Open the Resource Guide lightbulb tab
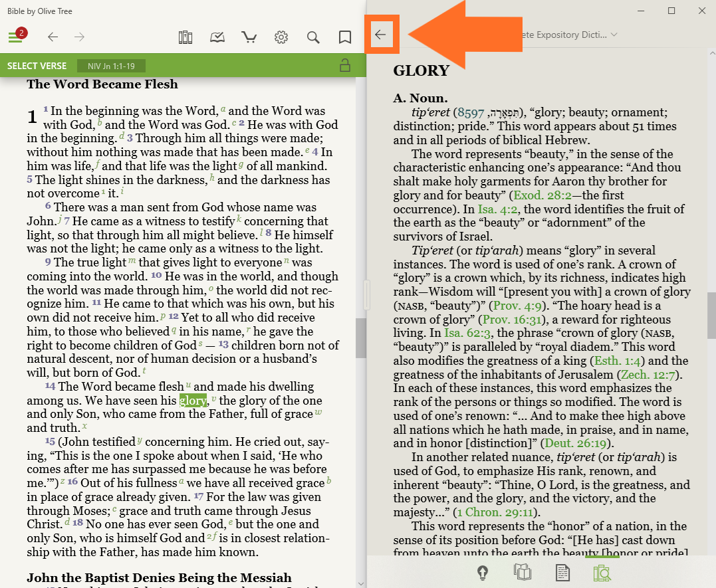This screenshot has height=588, width=716. click(483, 572)
